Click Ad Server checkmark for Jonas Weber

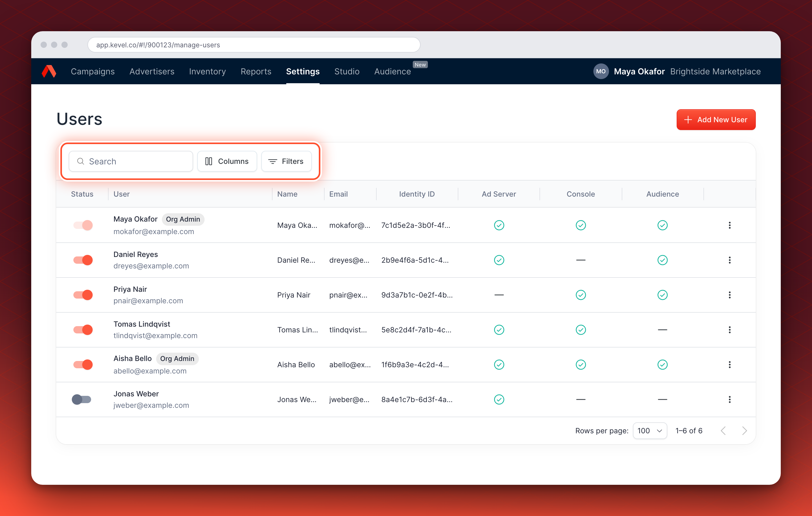tap(499, 399)
